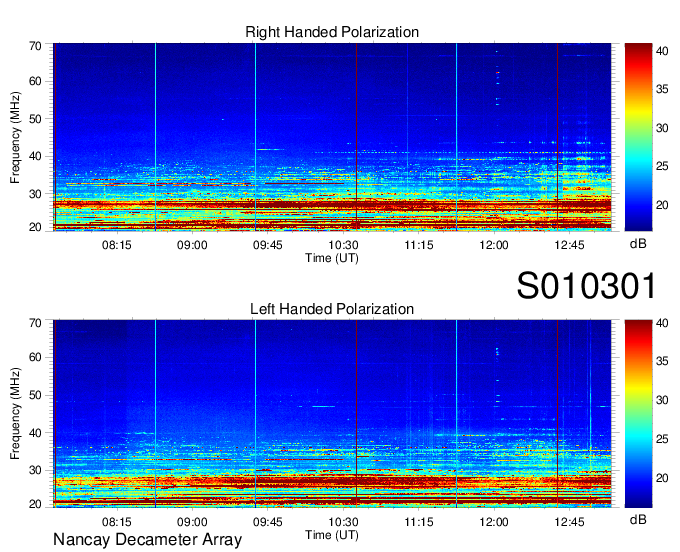Click the 12:45 tick on Right Handed plot
680x552 pixels.
(569, 245)
